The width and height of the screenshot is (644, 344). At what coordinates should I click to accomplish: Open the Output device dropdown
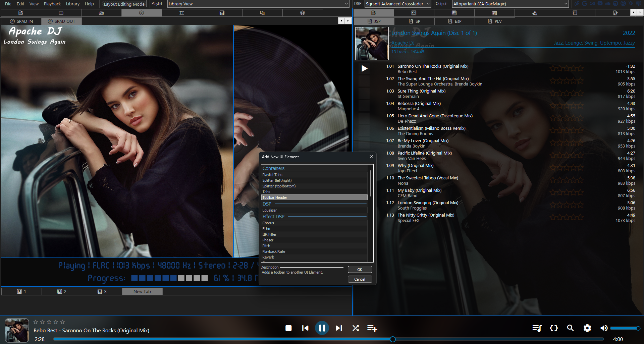click(510, 4)
